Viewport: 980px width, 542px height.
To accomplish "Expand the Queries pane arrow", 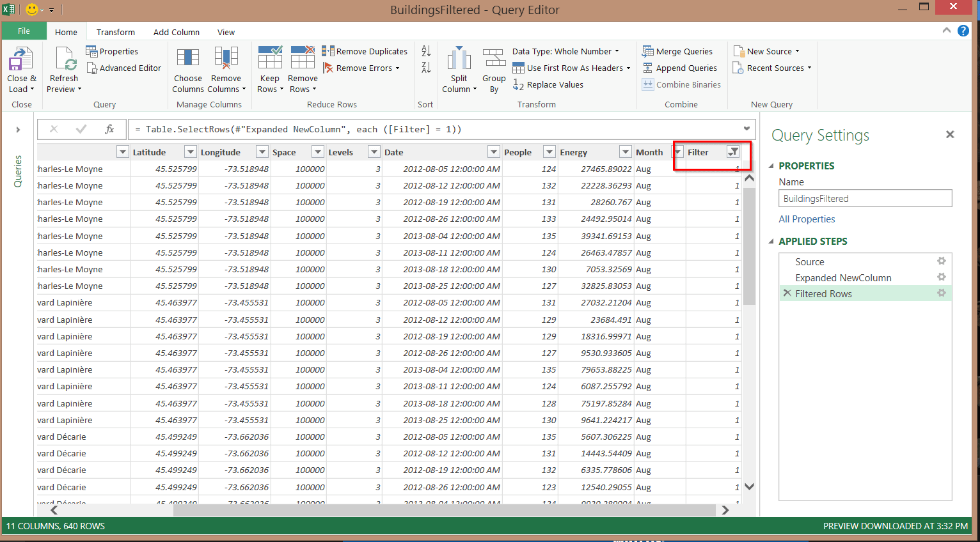I will [x=18, y=130].
